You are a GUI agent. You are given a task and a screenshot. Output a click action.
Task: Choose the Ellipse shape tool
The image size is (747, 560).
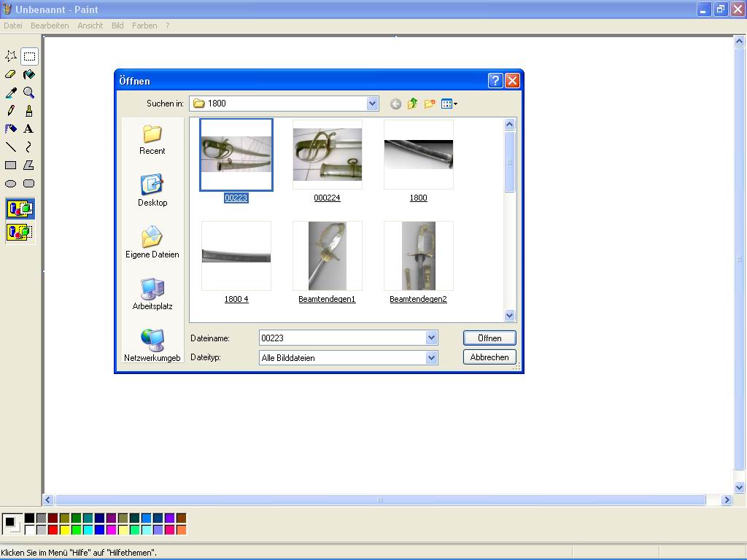pyautogui.click(x=11, y=184)
